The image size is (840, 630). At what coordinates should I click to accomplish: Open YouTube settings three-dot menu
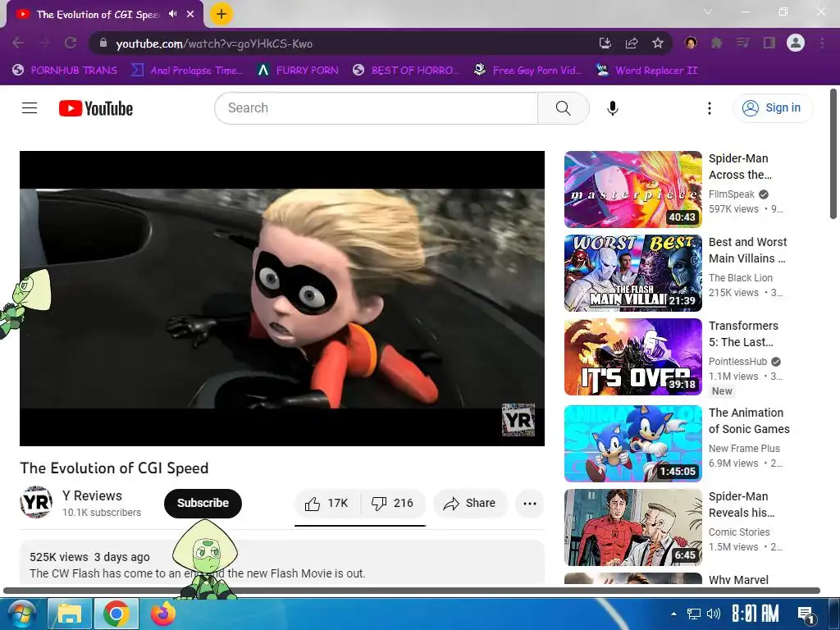[710, 108]
